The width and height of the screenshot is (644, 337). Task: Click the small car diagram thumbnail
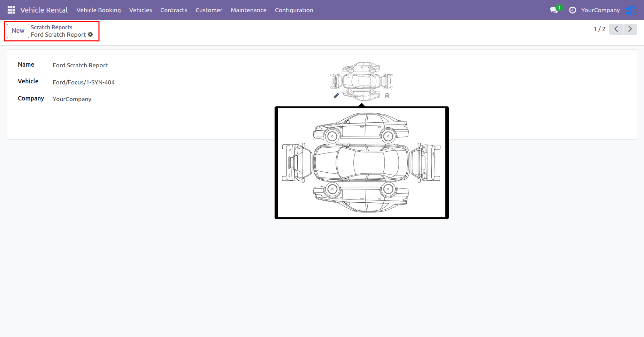pyautogui.click(x=362, y=81)
